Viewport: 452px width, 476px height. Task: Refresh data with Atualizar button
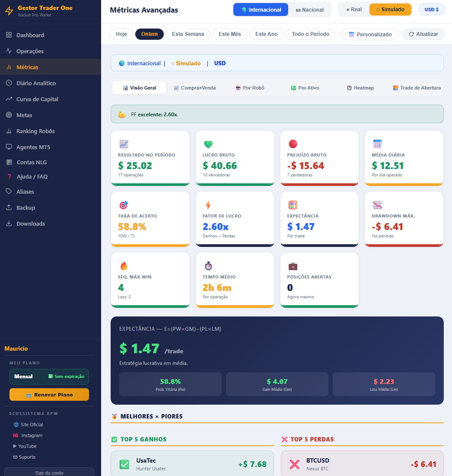pos(423,34)
